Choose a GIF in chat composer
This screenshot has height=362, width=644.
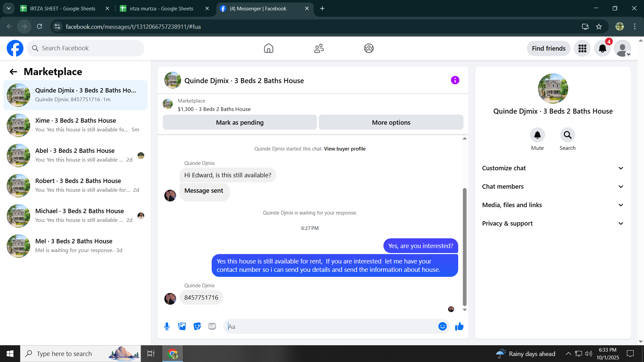click(x=212, y=326)
